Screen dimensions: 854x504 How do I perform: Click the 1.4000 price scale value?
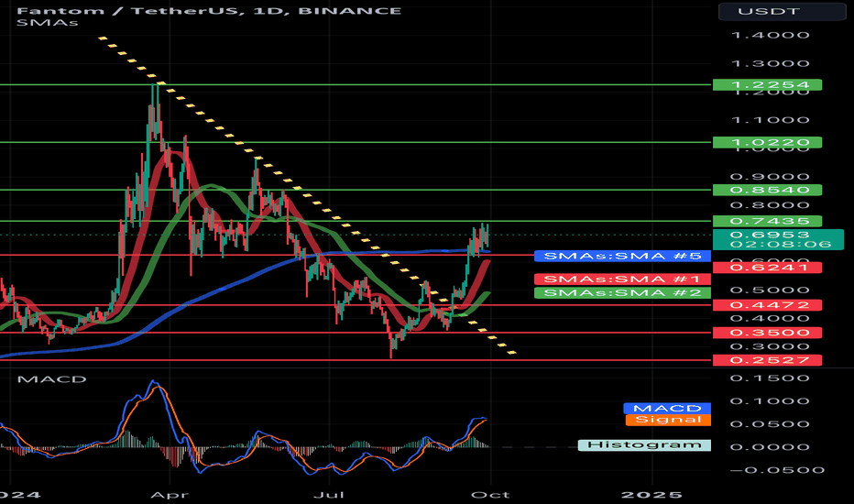point(770,35)
